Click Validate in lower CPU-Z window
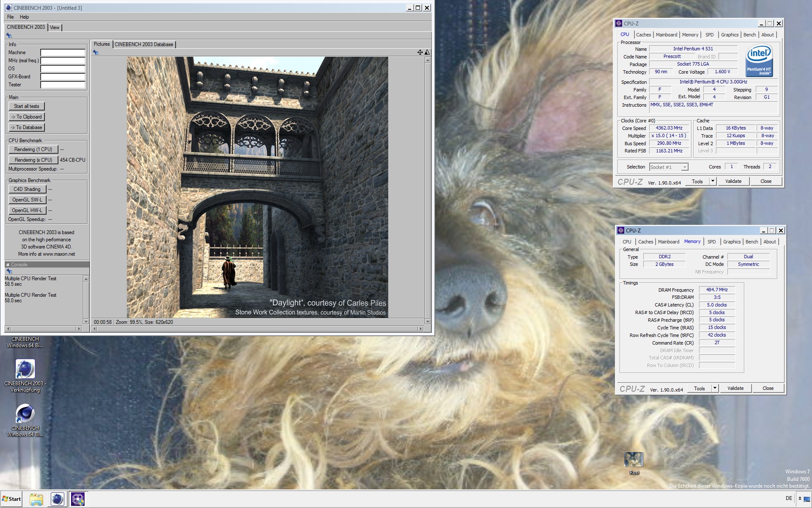This screenshot has width=812, height=508. tap(735, 388)
